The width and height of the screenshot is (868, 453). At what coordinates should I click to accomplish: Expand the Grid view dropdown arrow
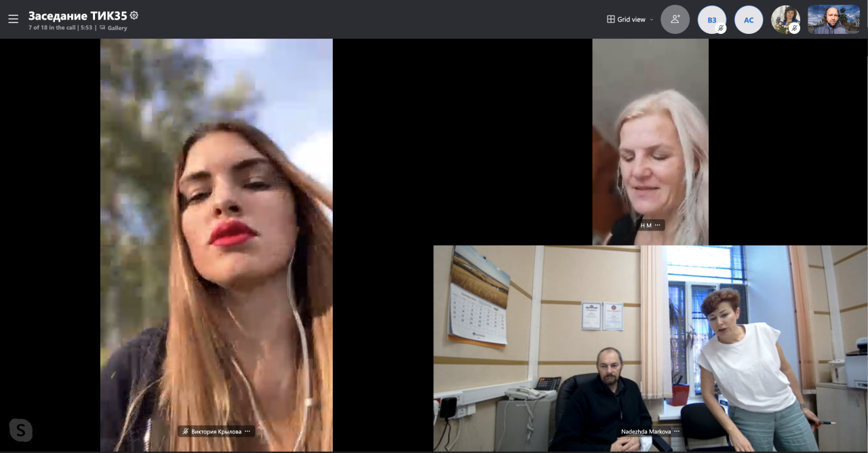[x=652, y=20]
